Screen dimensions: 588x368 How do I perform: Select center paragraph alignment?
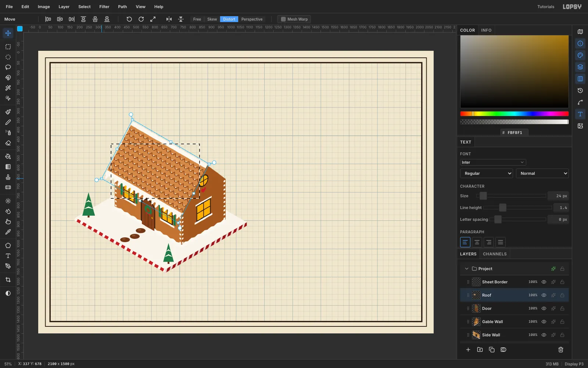coord(477,242)
